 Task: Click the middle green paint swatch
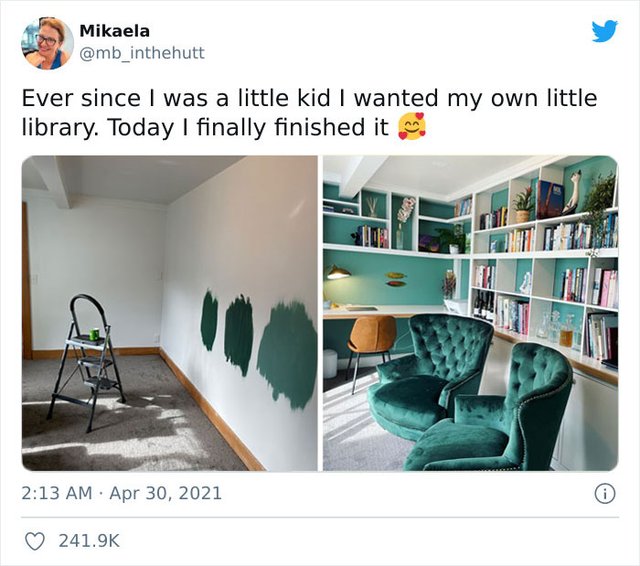(x=238, y=335)
